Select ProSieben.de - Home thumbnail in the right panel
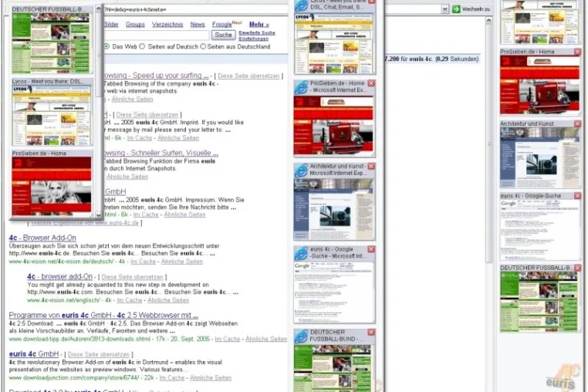The width and height of the screenshot is (588, 392). pos(540,86)
